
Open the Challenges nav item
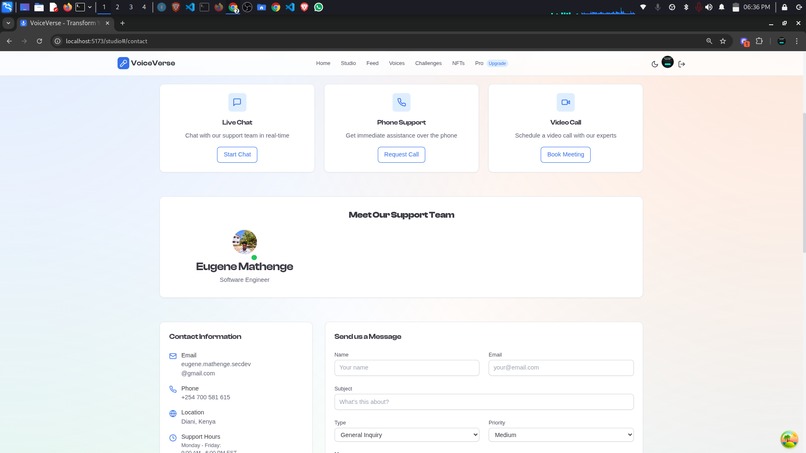(428, 63)
